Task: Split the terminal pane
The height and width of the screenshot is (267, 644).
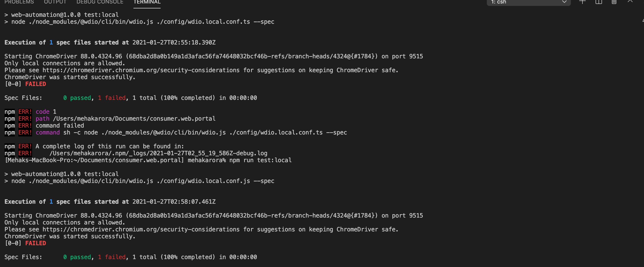Action: (599, 2)
